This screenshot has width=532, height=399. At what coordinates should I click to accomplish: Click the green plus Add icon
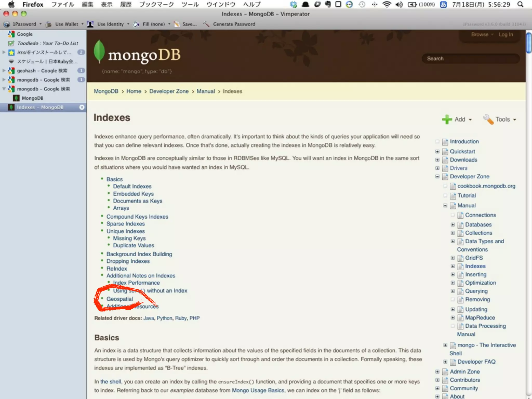pyautogui.click(x=447, y=119)
